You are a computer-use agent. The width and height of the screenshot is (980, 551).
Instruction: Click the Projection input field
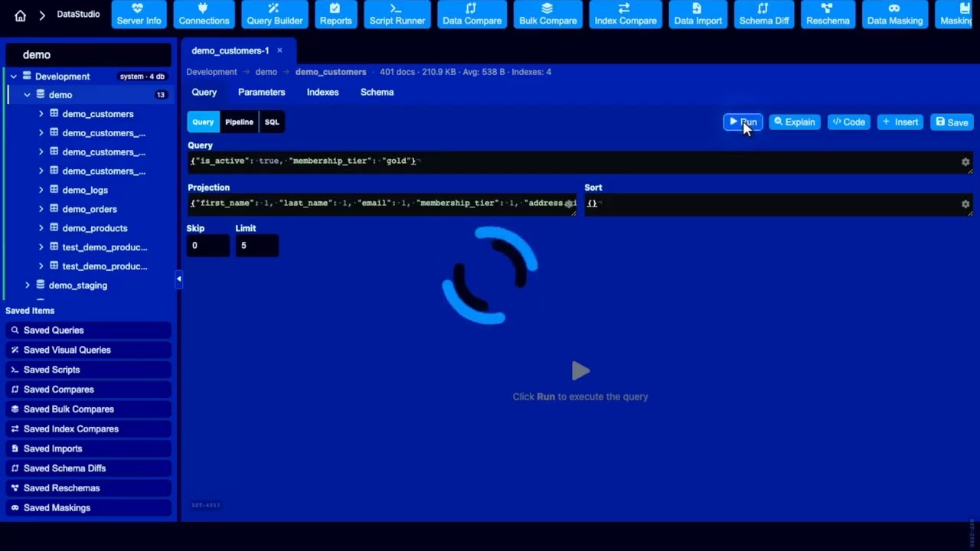[x=382, y=204]
